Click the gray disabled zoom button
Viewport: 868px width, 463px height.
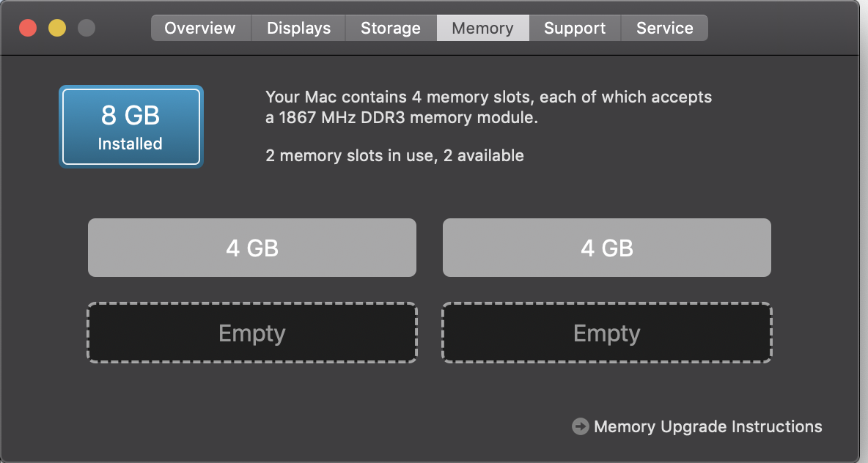coord(87,28)
